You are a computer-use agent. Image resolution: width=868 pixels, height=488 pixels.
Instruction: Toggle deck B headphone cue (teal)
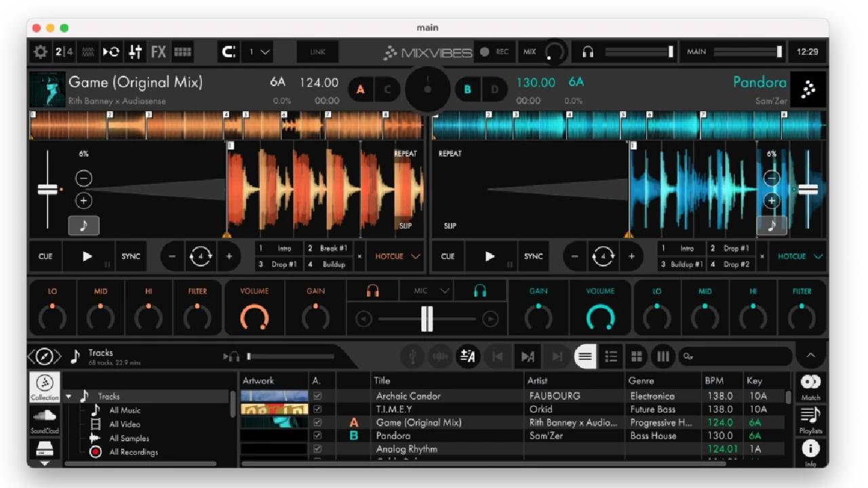[x=480, y=291]
